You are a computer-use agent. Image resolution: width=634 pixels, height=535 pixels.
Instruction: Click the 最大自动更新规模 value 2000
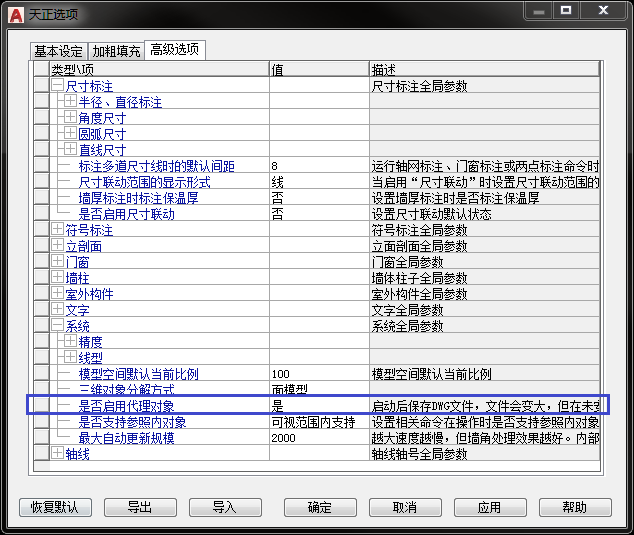tap(318, 438)
